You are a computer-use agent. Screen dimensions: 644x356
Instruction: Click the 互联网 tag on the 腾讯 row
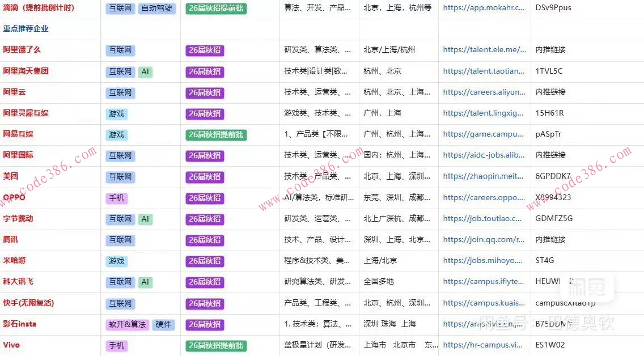[x=120, y=240]
